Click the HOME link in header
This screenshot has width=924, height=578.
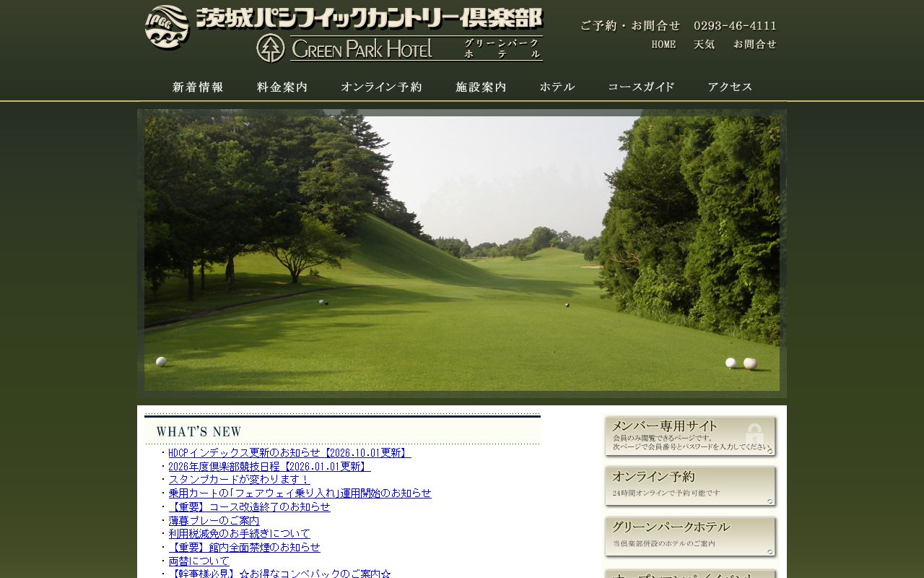(663, 45)
